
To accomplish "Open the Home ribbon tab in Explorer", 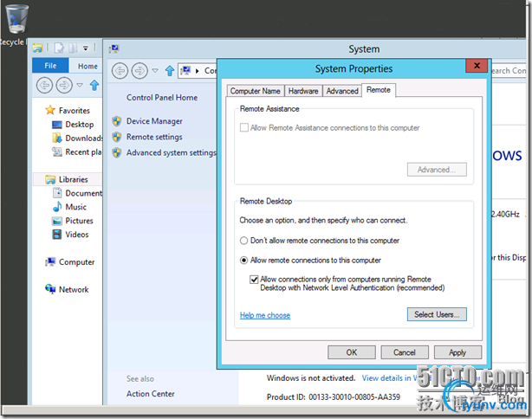I will coord(88,66).
